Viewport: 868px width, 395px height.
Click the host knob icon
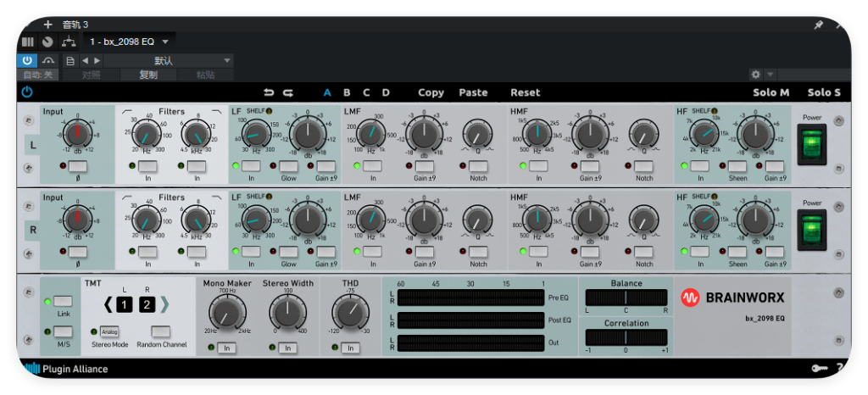pyautogui.click(x=47, y=42)
